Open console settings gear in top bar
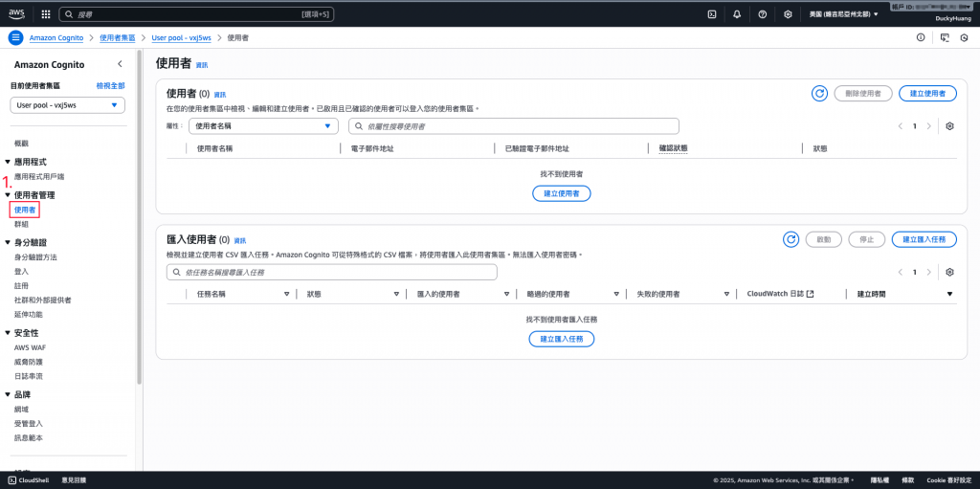 [789, 13]
